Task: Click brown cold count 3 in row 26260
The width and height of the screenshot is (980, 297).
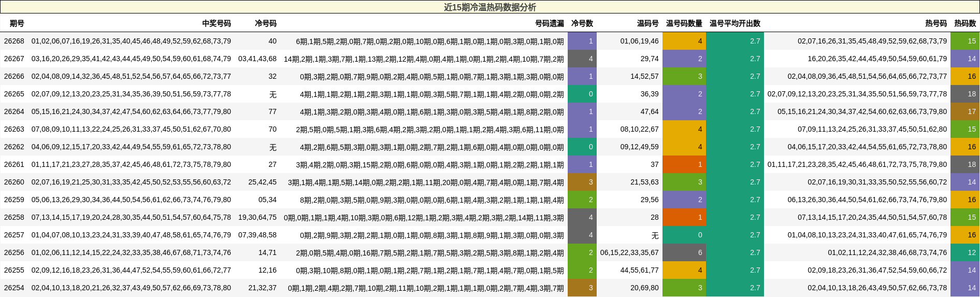Action: point(582,182)
